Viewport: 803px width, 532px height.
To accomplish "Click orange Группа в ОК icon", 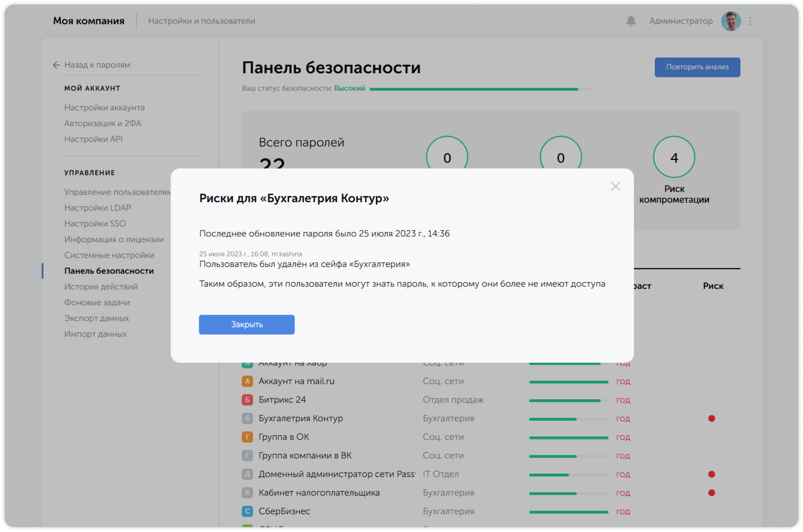I will pos(247,437).
